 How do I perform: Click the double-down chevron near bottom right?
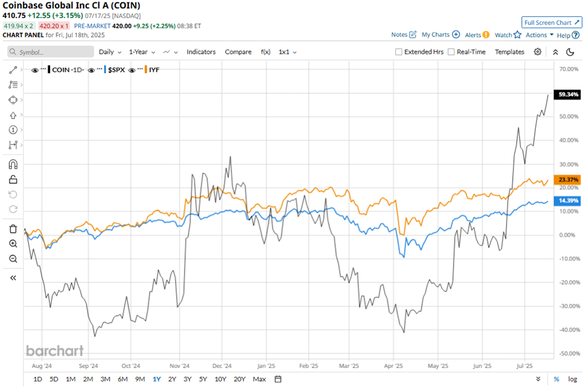[538, 379]
